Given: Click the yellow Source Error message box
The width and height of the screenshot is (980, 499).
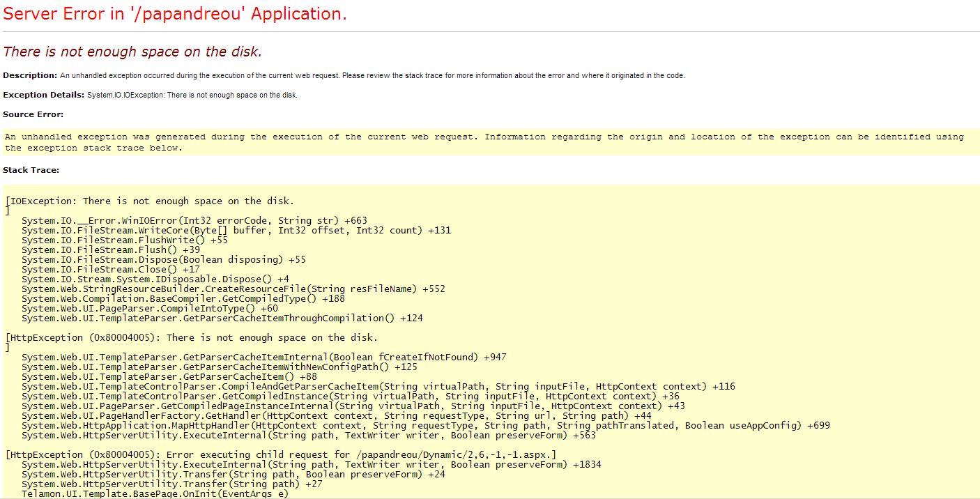Looking at the screenshot, I should click(484, 142).
